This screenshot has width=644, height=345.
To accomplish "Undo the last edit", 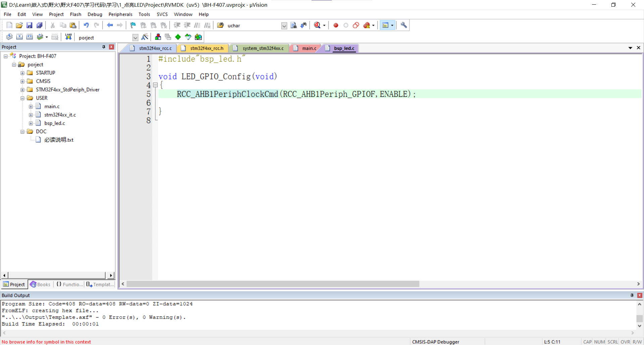I will 86,25.
